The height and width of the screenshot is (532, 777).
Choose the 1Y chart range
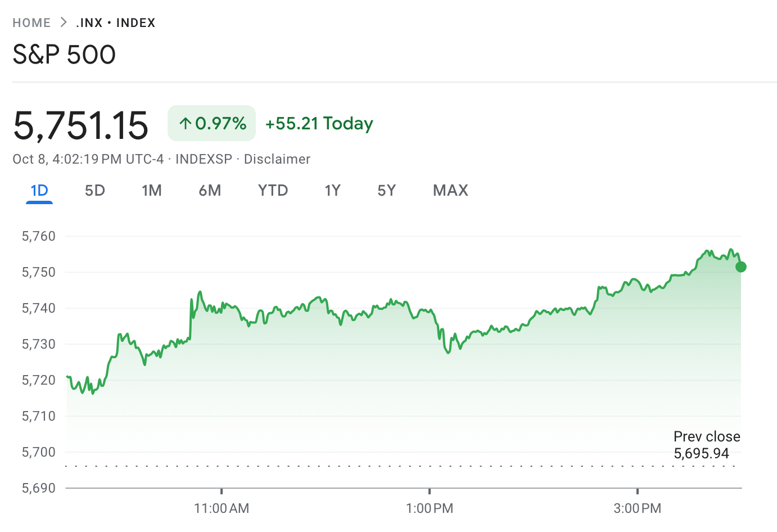[x=333, y=191]
